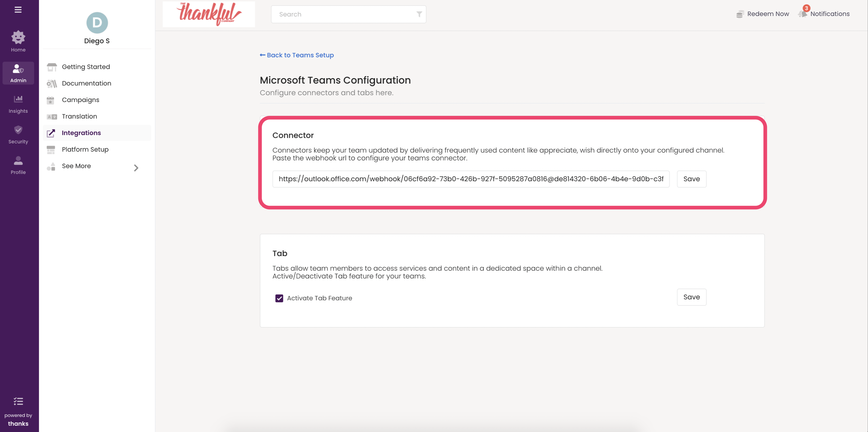The image size is (868, 432).
Task: Open the search filter funnel dropdown
Action: coord(419,14)
